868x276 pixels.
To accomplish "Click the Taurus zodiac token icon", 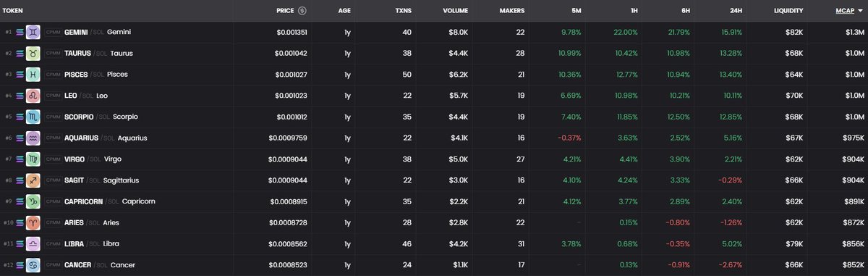I will 34,53.
